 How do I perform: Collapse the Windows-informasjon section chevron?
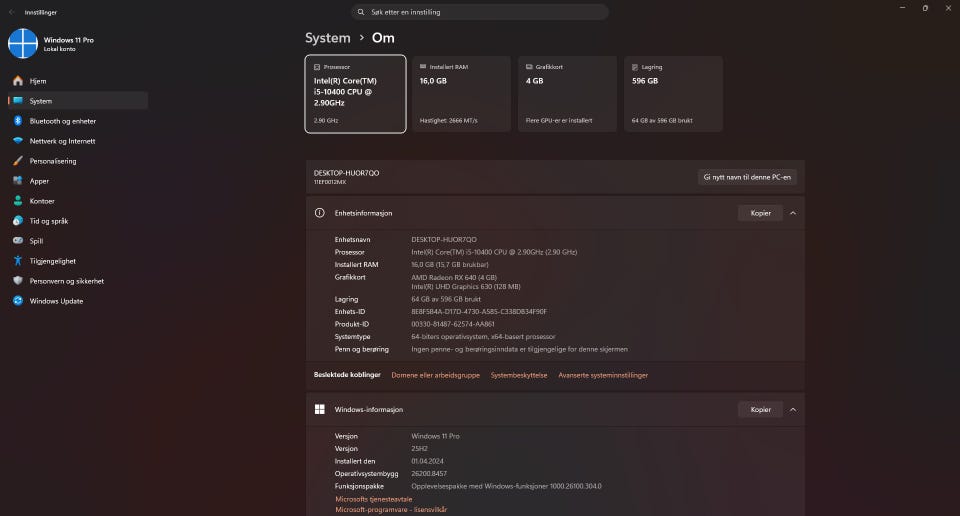793,409
